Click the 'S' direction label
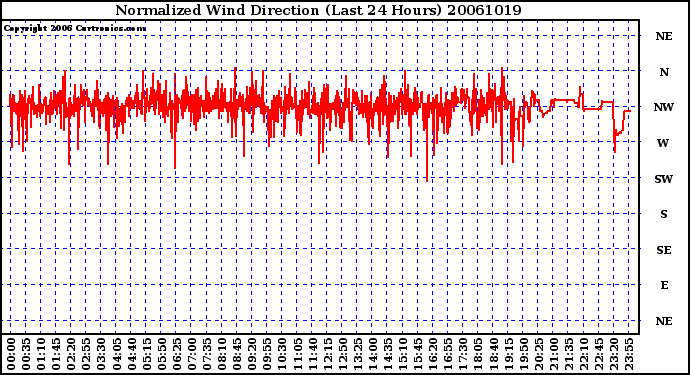This screenshot has width=690, height=375. [664, 214]
